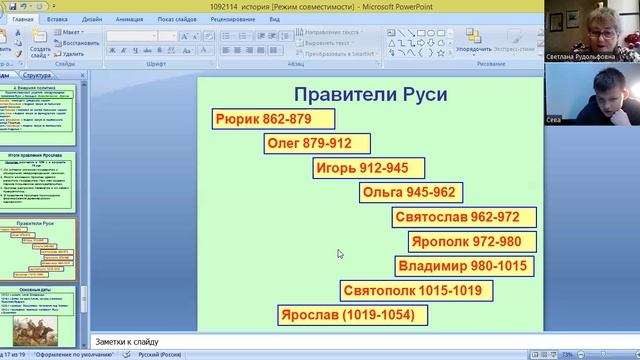This screenshot has height=360, width=640.
Task: Open the Layout (Макет) dropdown
Action: coord(69,32)
